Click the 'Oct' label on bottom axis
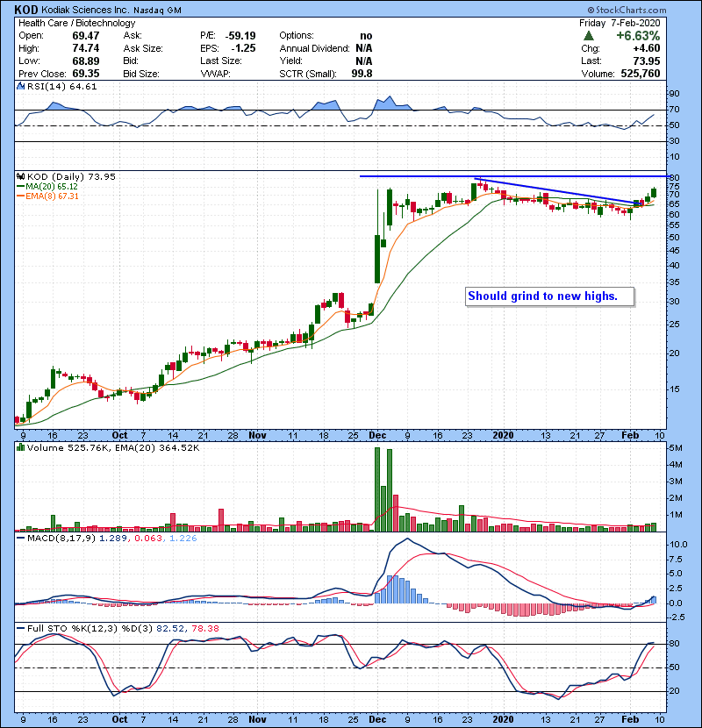 click(x=119, y=719)
